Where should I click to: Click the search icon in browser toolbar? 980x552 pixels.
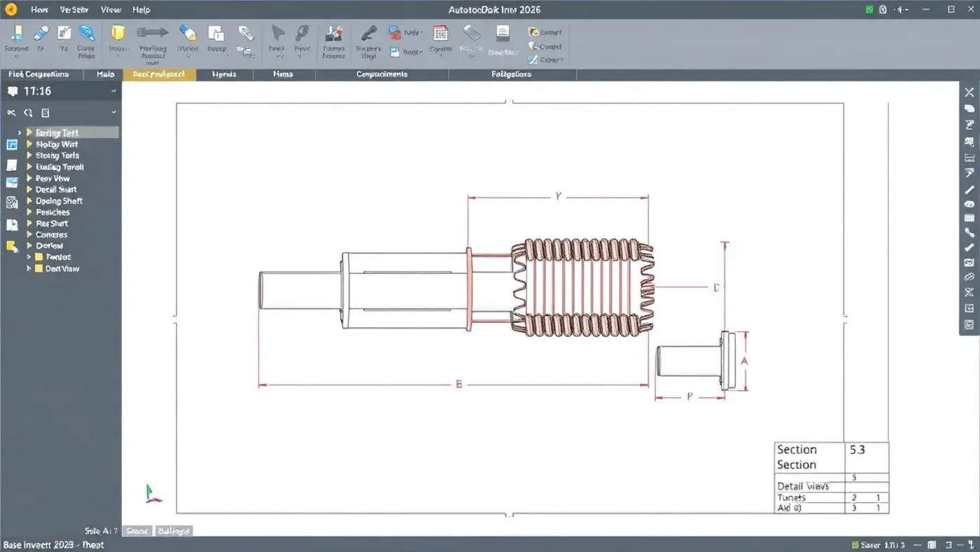point(28,112)
